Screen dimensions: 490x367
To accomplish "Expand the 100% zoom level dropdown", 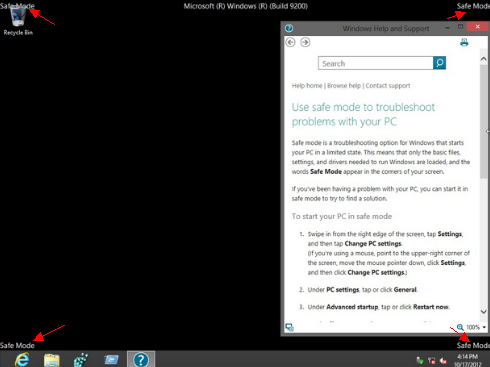I will pos(484,327).
